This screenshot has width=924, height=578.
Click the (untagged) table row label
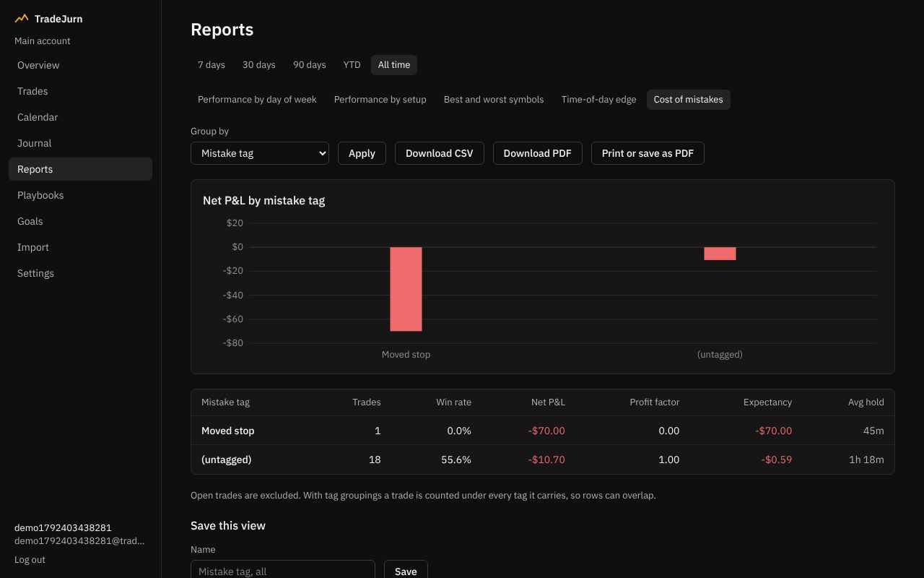[227, 460]
